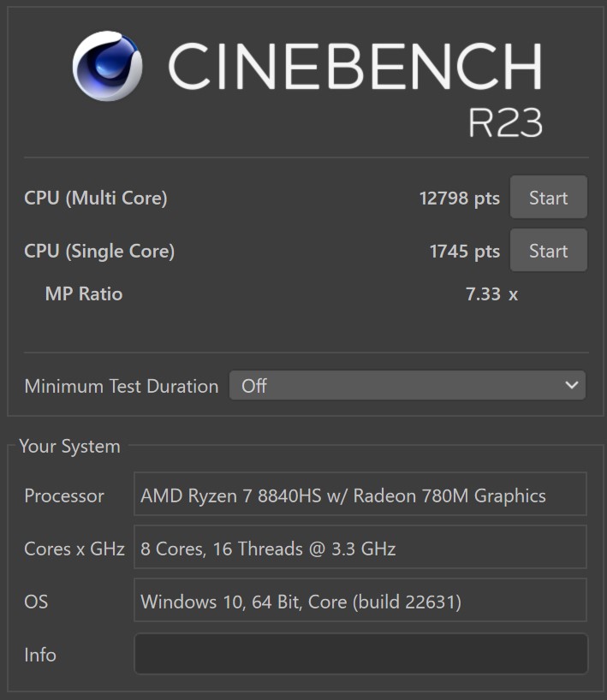
Task: Click the Cores x GHz value field
Action: click(360, 548)
